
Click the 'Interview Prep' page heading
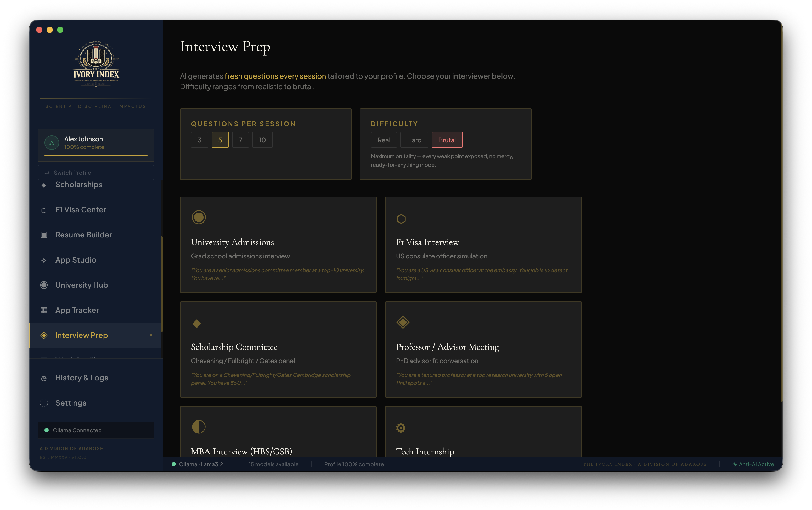point(225,47)
